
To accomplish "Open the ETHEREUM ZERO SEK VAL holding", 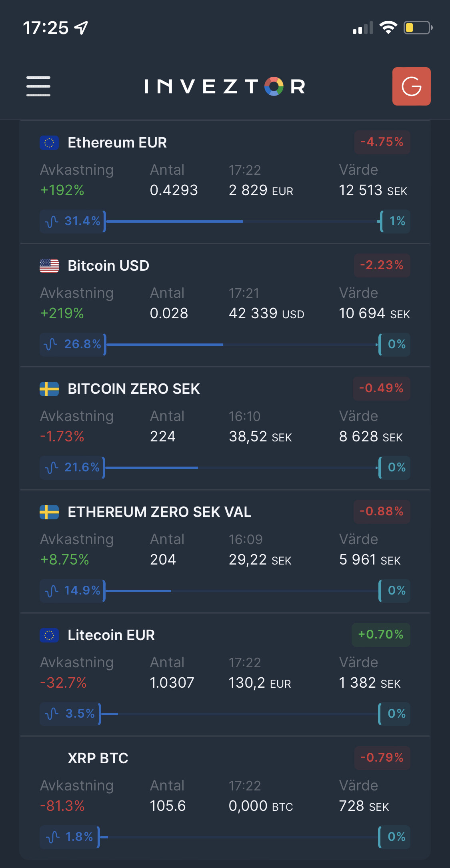I will [x=159, y=512].
